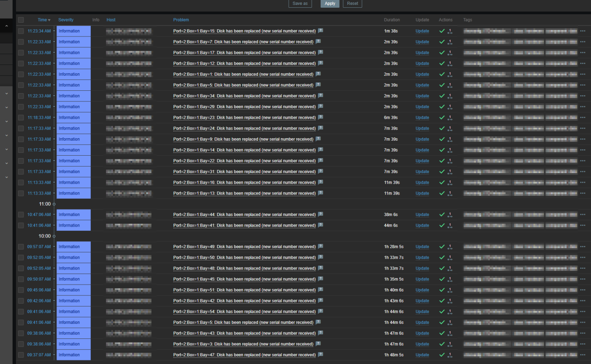591x364 pixels.
Task: Open actions history icon for Bay=1 row
Action: [x=450, y=75]
